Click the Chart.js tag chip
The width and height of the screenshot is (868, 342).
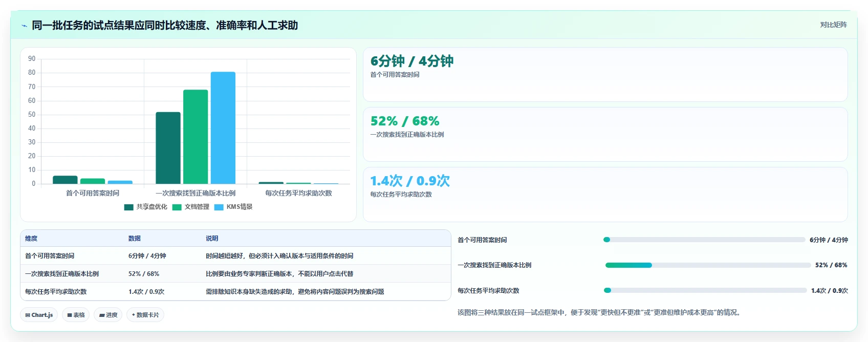[x=39, y=315]
